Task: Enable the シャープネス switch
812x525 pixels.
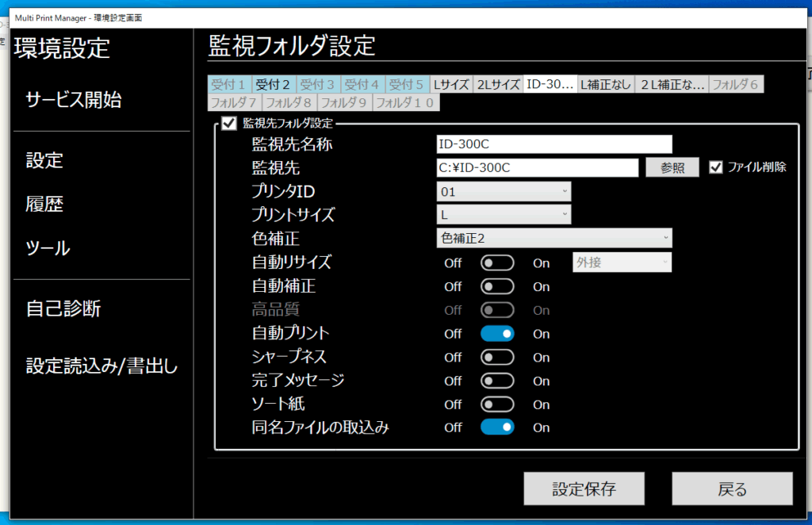Action: pyautogui.click(x=497, y=358)
